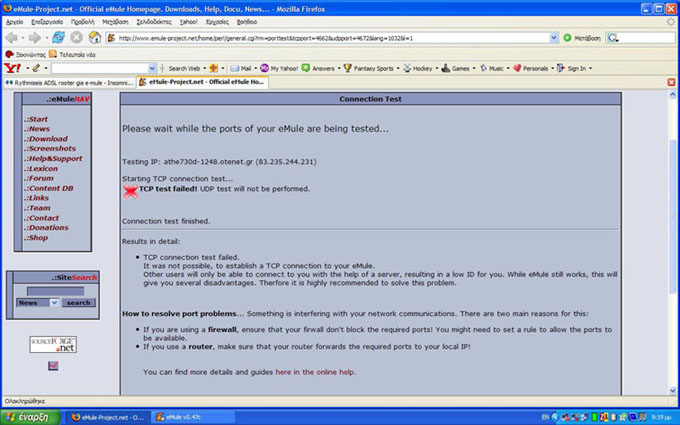680x425 pixels.
Task: Reload the page with Refresh icon
Action: pos(58,38)
